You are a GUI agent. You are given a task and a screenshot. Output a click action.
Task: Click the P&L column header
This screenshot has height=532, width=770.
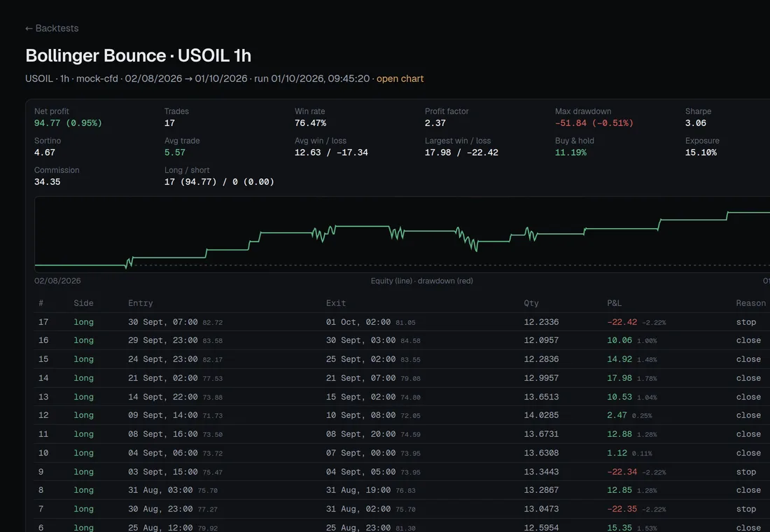(x=615, y=303)
